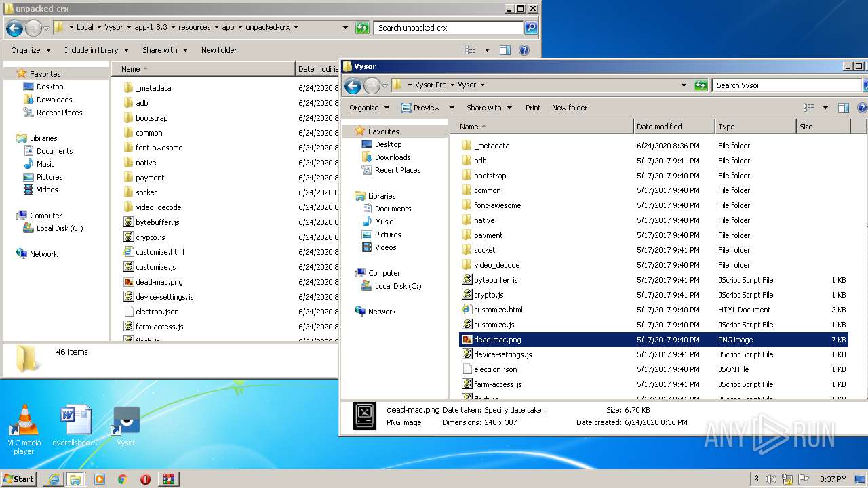This screenshot has width=868, height=488.
Task: Open Include in library dropdown
Action: click(x=96, y=50)
